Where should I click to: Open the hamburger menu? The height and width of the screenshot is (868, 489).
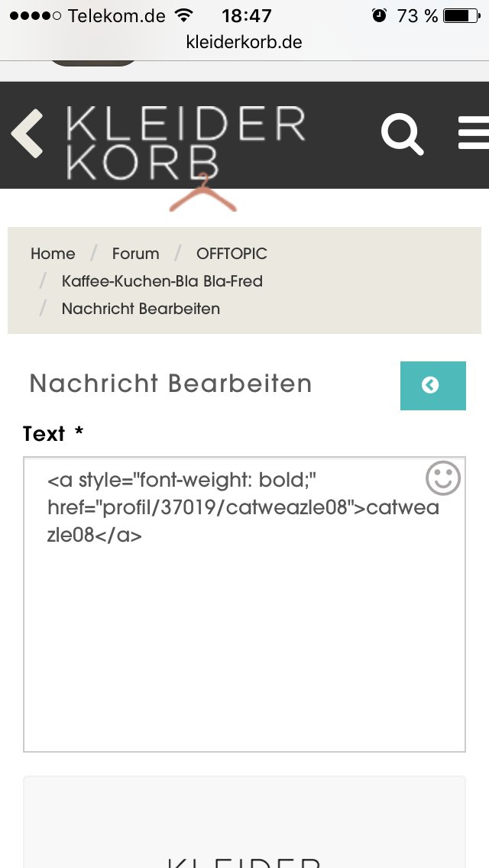(x=474, y=134)
